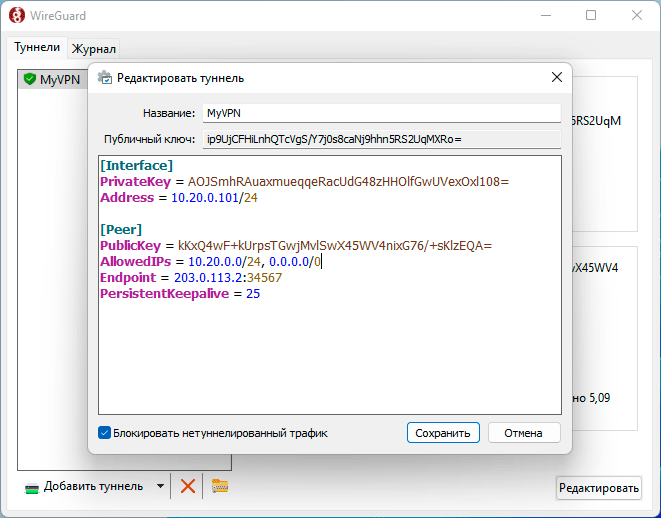Viewport: 661px width, 518px height.
Task: Uncheck the block untunneled traffic checkbox
Action: pyautogui.click(x=105, y=433)
